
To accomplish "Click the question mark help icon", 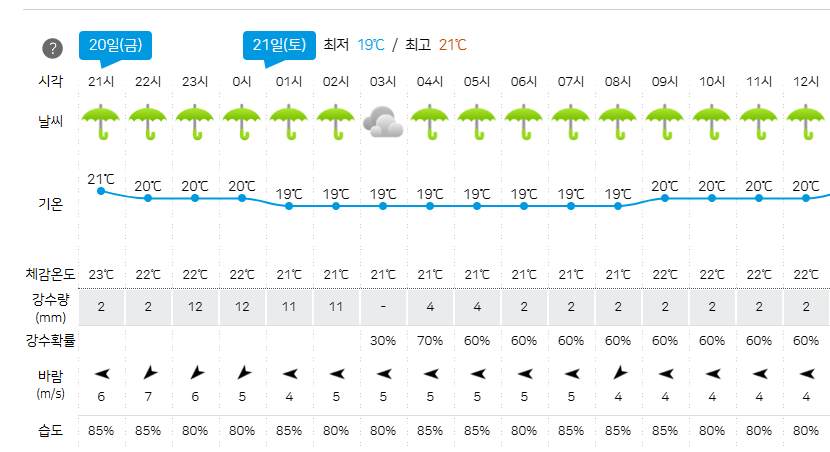I will [x=52, y=48].
